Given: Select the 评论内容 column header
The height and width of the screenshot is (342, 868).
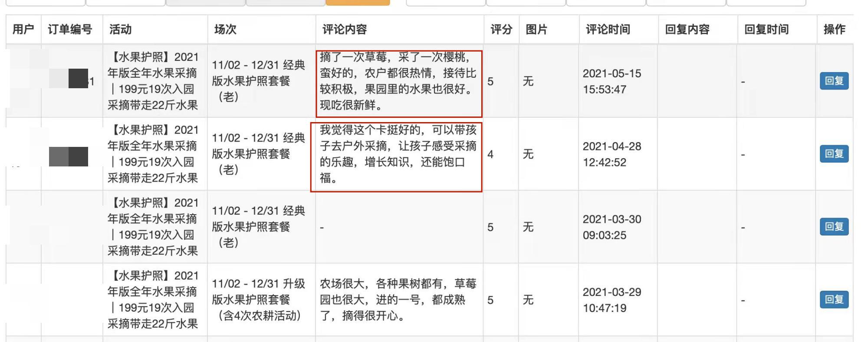Looking at the screenshot, I should pos(345,30).
